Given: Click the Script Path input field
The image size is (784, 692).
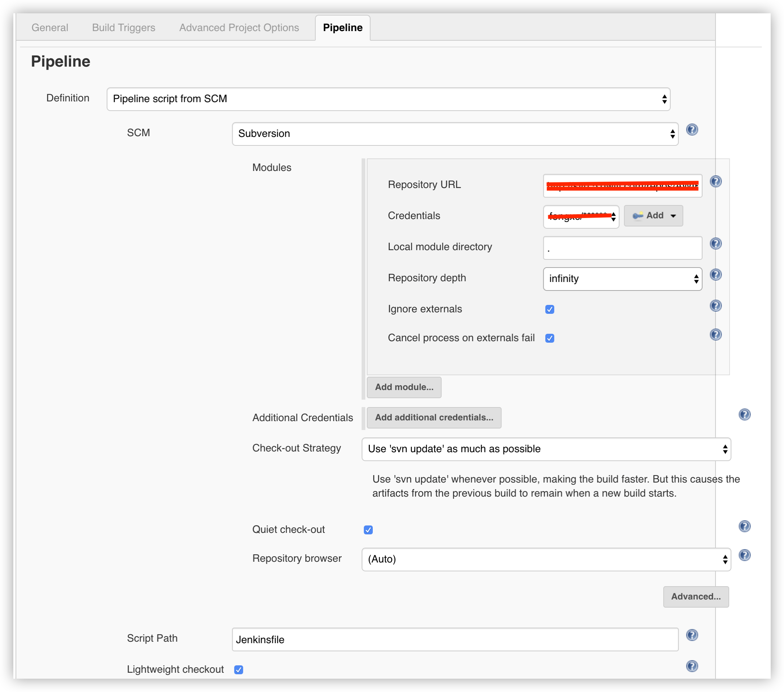Looking at the screenshot, I should [455, 639].
